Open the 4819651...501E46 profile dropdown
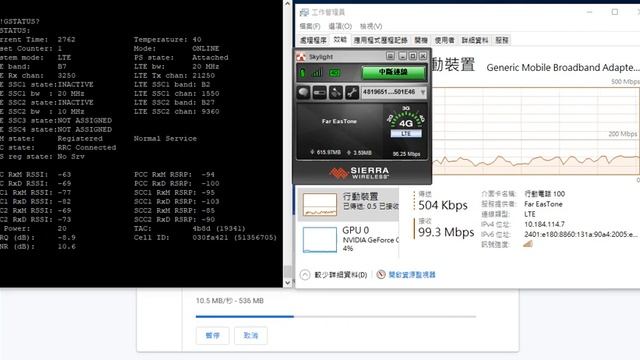 click(x=393, y=92)
